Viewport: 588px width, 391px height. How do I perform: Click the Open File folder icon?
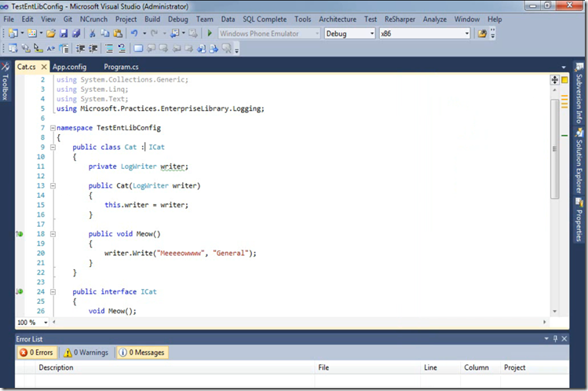point(51,34)
